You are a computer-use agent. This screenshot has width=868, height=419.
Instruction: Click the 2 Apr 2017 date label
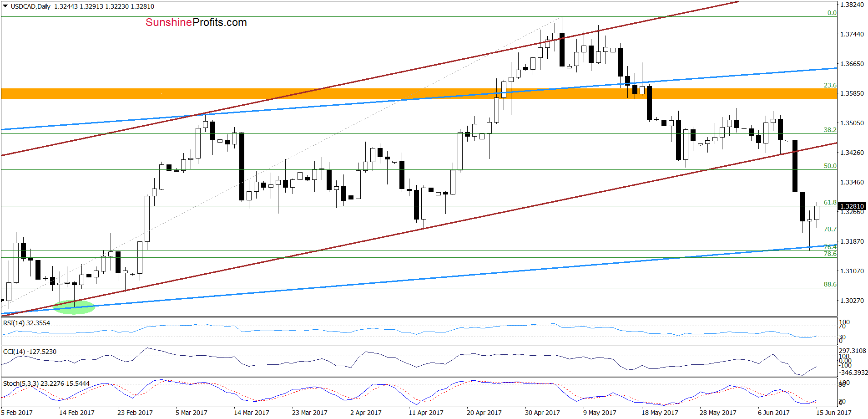coord(366,413)
